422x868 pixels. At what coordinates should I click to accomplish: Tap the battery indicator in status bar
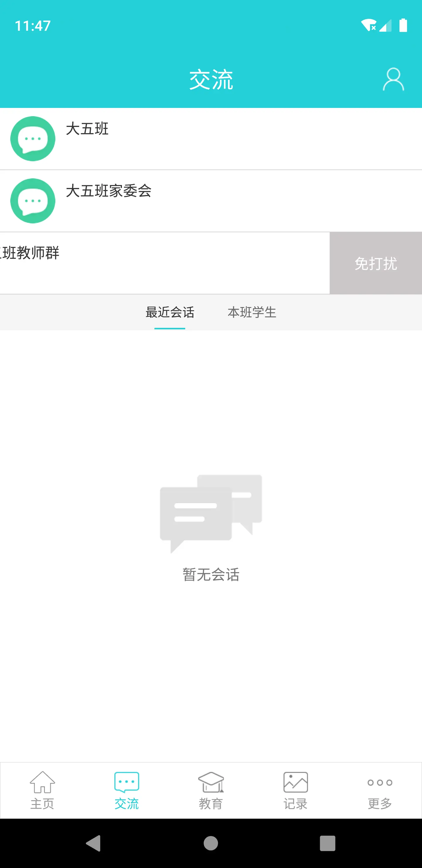pyautogui.click(x=403, y=25)
